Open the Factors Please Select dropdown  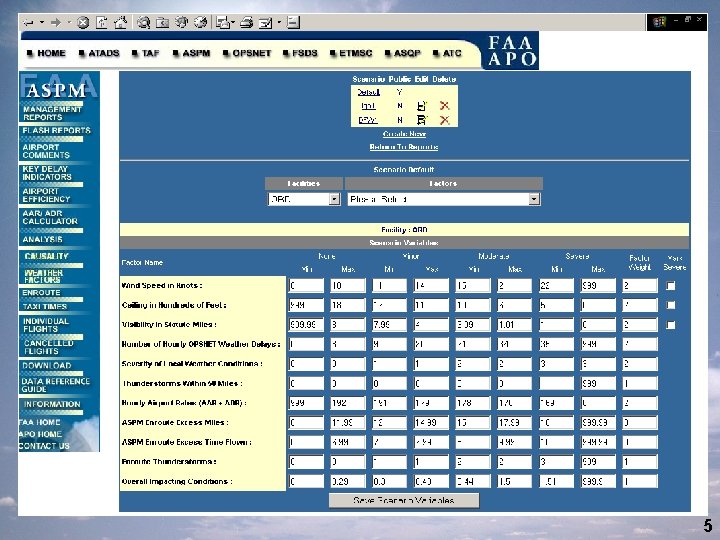[x=444, y=199]
